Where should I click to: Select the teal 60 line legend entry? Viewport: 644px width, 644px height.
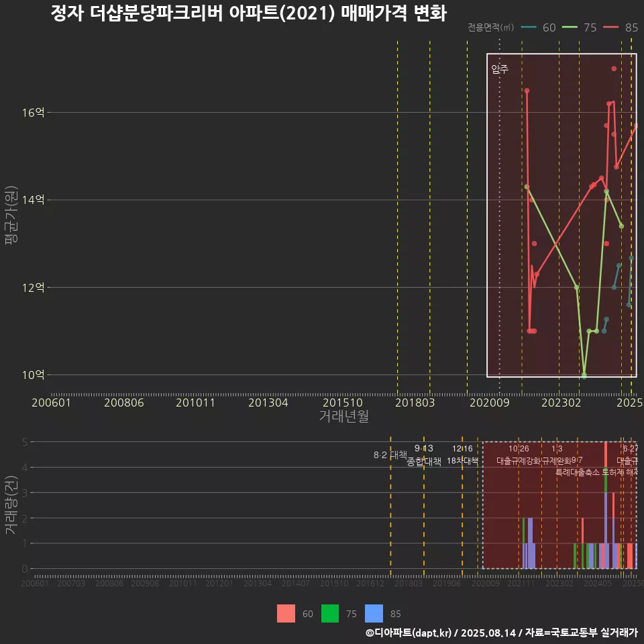tap(539, 28)
